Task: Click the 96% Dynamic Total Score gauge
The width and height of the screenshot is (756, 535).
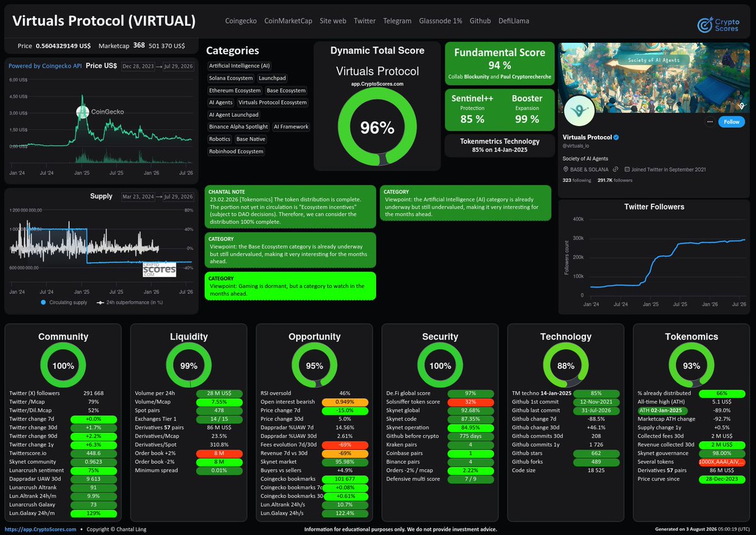Action: [377, 127]
